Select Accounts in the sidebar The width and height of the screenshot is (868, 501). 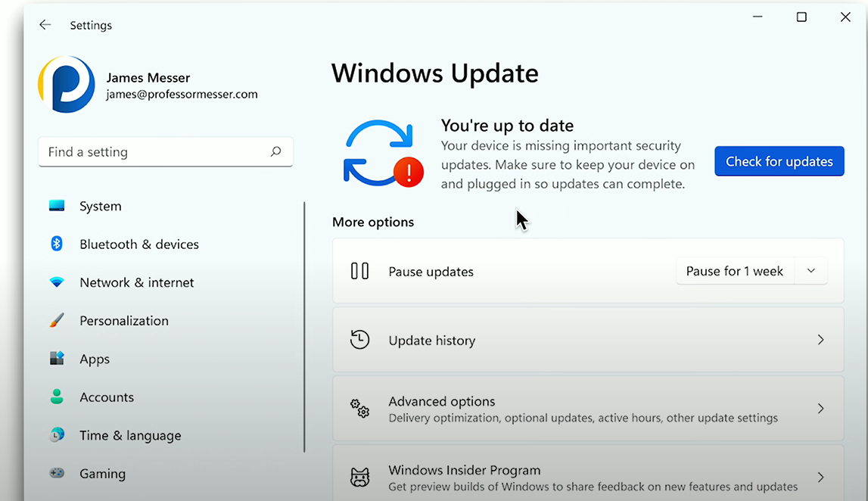point(107,397)
